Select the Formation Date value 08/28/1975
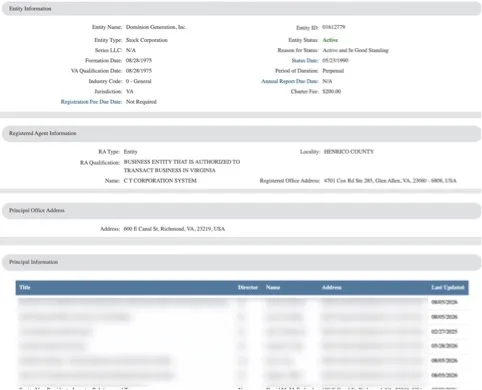The image size is (482, 390). click(x=139, y=61)
